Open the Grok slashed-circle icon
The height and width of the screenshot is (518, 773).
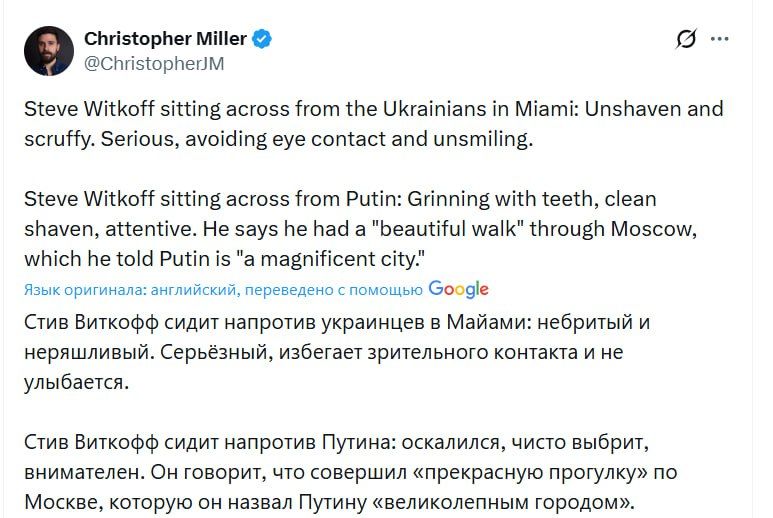point(686,40)
